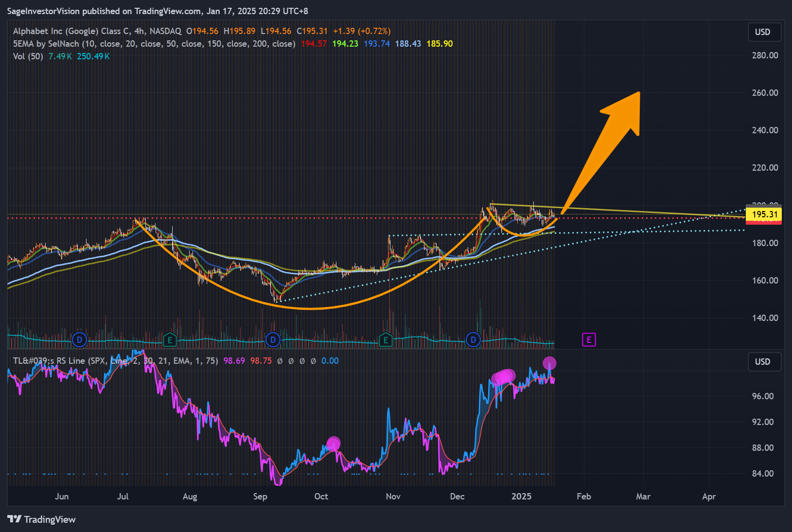Click the magenta upcoming earnings E marker

tap(589, 339)
